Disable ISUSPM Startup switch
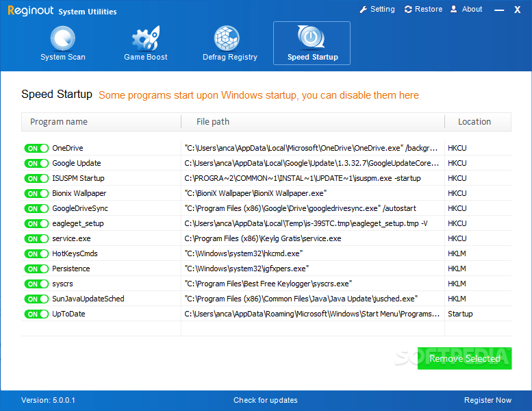This screenshot has height=411, width=532. [36, 179]
